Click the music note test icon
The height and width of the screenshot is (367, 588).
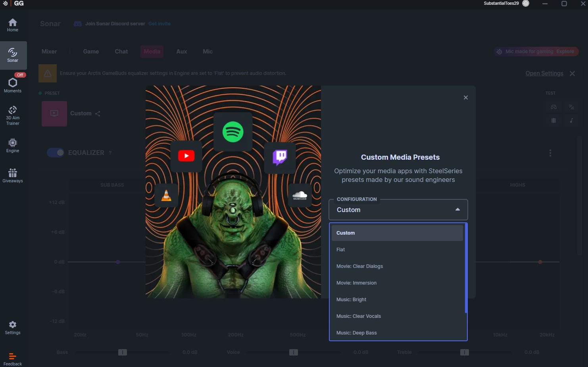571,120
